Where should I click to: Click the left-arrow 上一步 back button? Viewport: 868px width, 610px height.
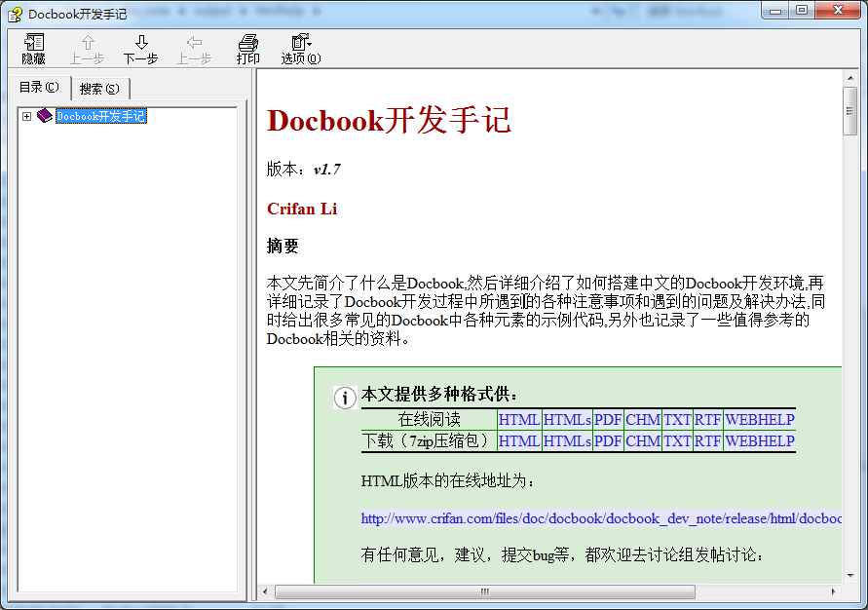coord(194,50)
